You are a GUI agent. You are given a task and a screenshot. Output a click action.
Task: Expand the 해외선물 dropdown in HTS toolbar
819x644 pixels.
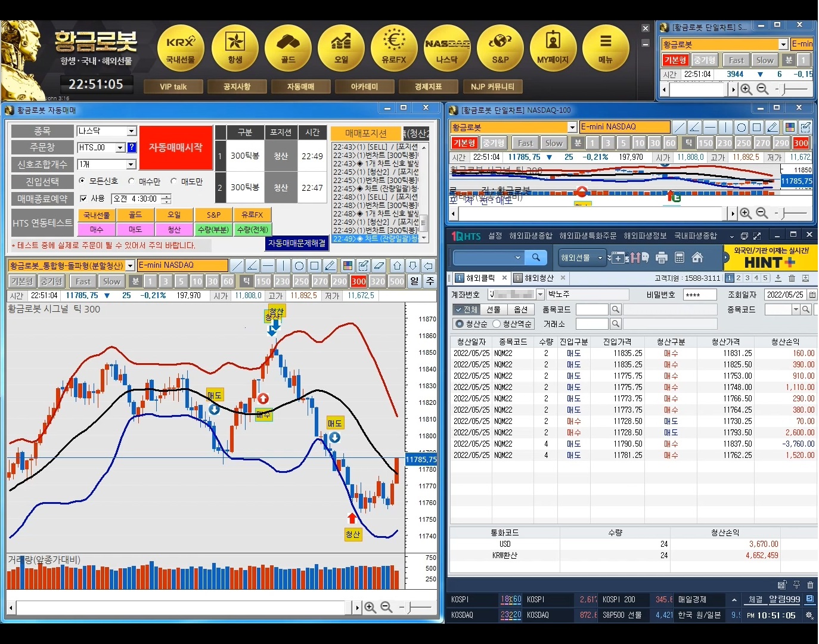click(600, 258)
